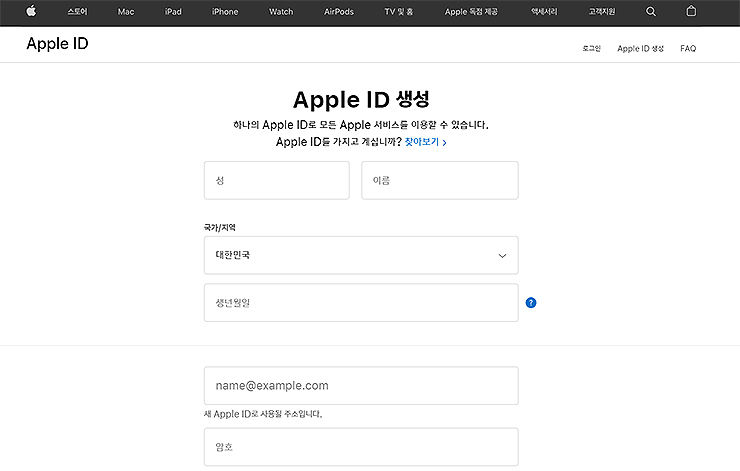Open the shopping bag icon

pyautogui.click(x=691, y=11)
